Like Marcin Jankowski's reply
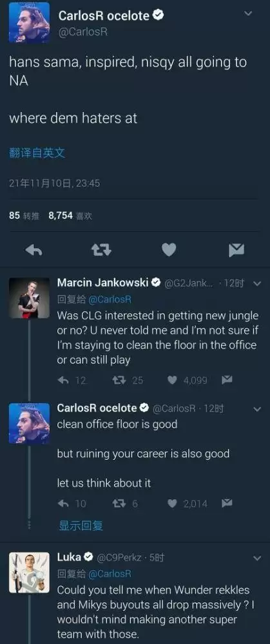 [x=172, y=381]
